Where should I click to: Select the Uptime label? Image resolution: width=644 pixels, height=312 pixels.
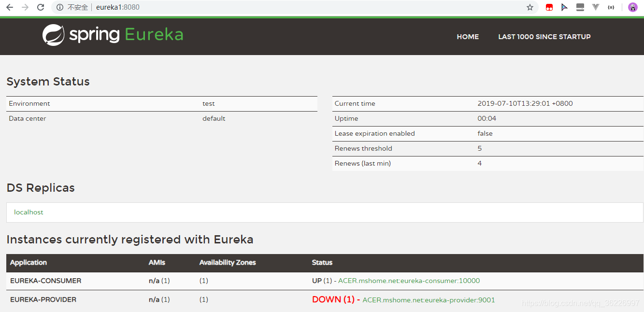point(346,118)
